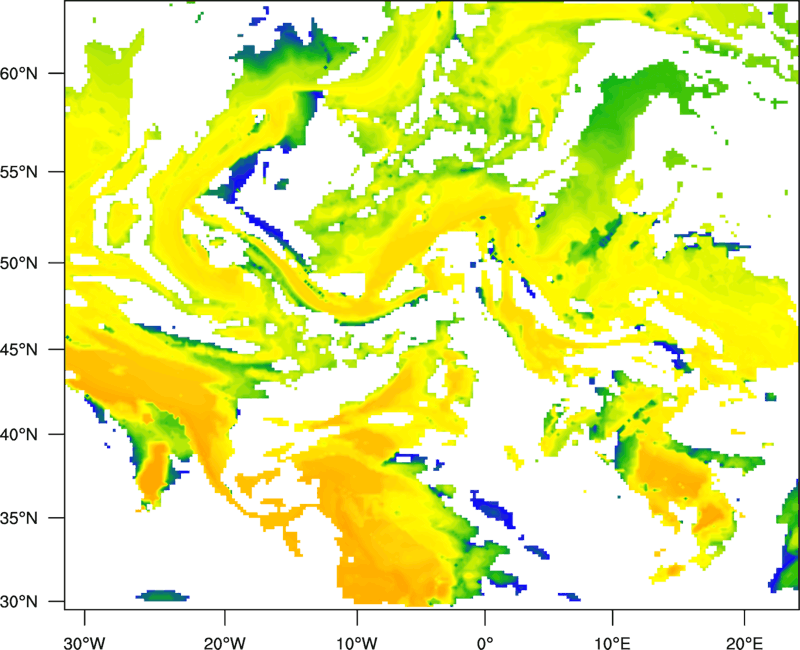Click the 30°W longitude label
Screen dimensions: 800x650
(x=85, y=643)
